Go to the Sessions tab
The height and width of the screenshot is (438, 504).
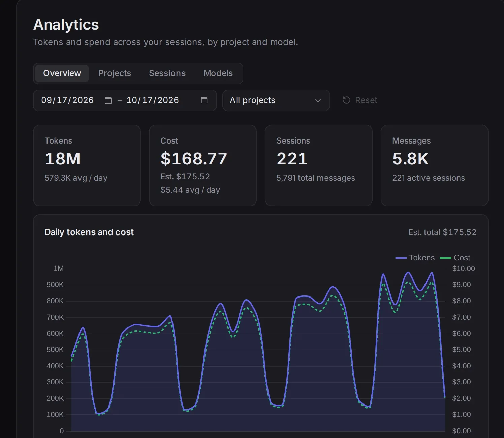167,73
